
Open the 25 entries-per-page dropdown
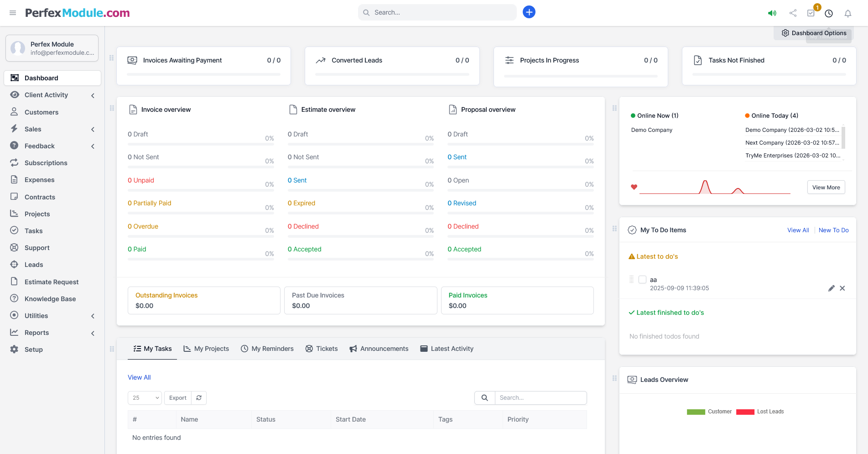point(145,398)
